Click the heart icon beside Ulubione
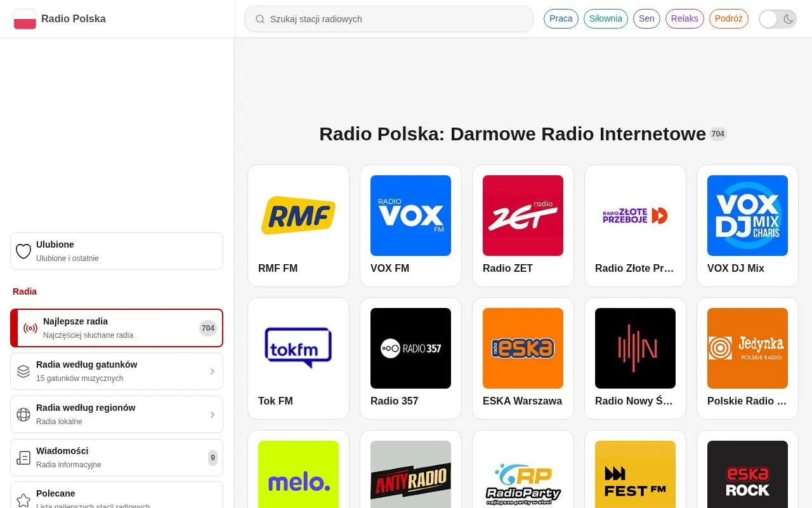This screenshot has width=812, height=508. click(x=23, y=251)
